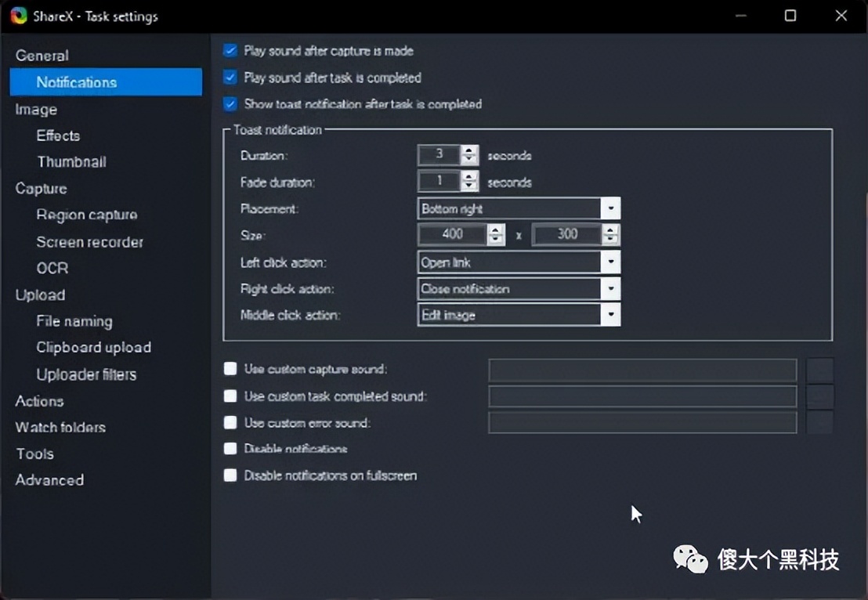Enable Use custom task completed sound
The height and width of the screenshot is (600, 868).
coord(230,396)
